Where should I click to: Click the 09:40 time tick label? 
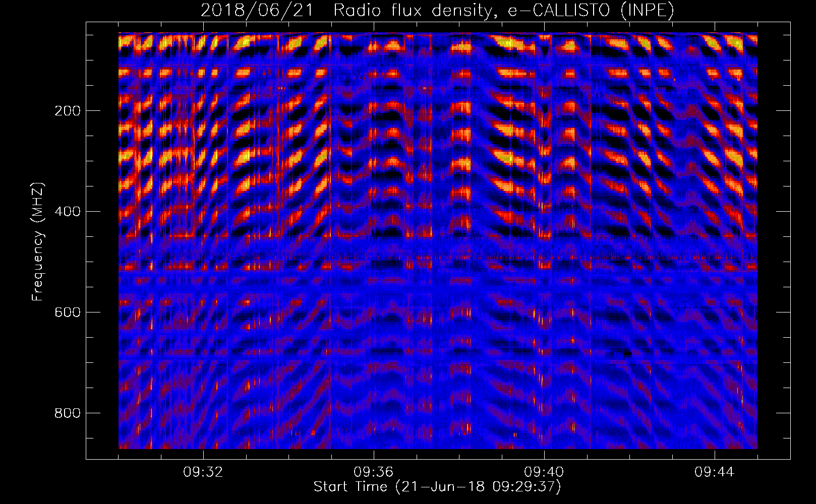tap(544, 472)
